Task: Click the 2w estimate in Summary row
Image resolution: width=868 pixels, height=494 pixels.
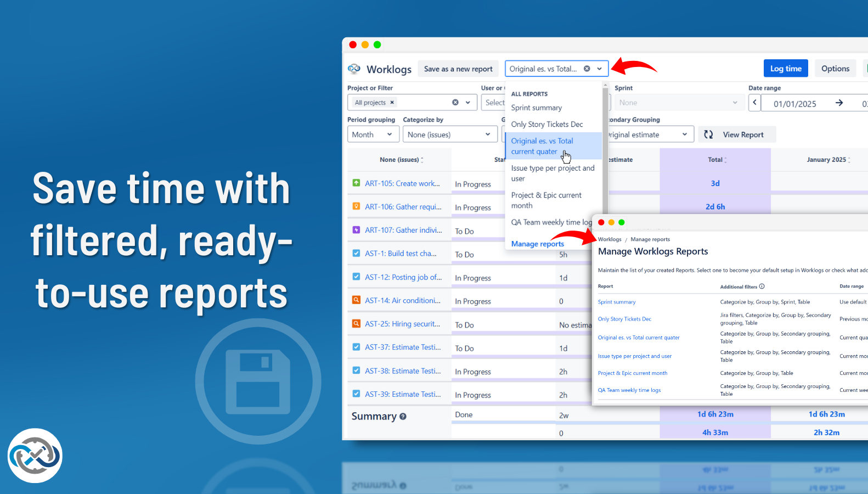Action: tap(564, 416)
